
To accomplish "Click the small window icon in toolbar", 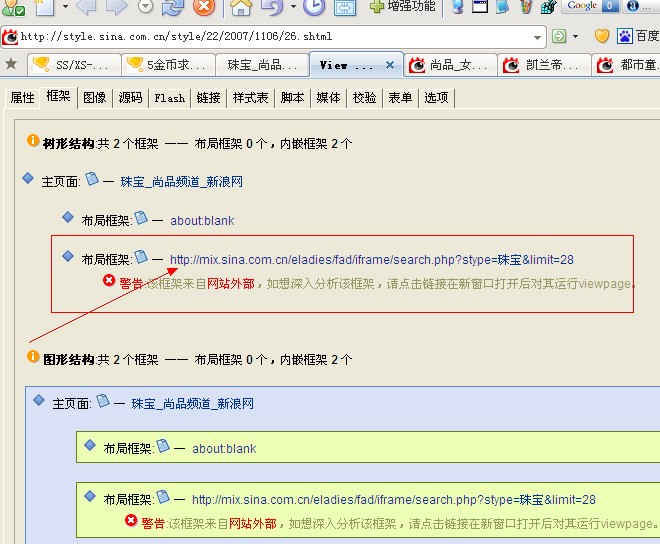I will tap(480, 6).
